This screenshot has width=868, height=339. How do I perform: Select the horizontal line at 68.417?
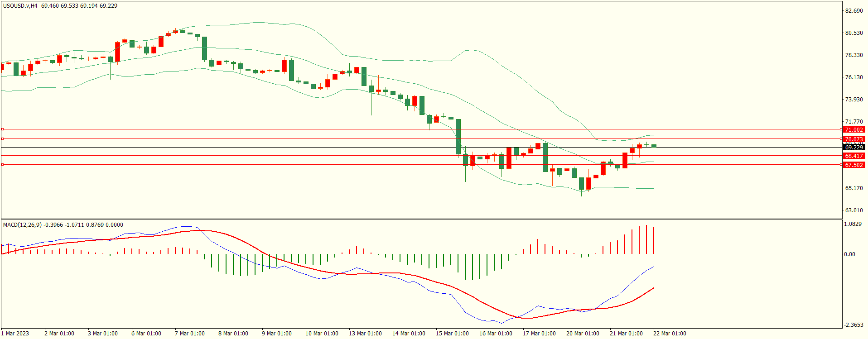coord(421,156)
